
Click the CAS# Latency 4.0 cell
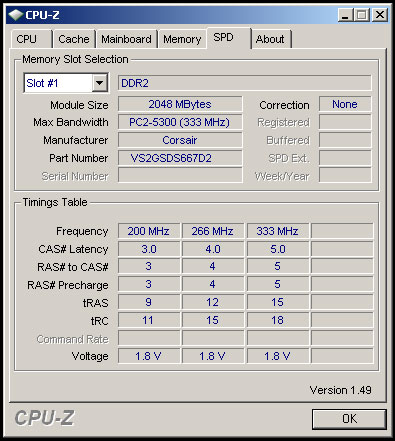point(213,249)
